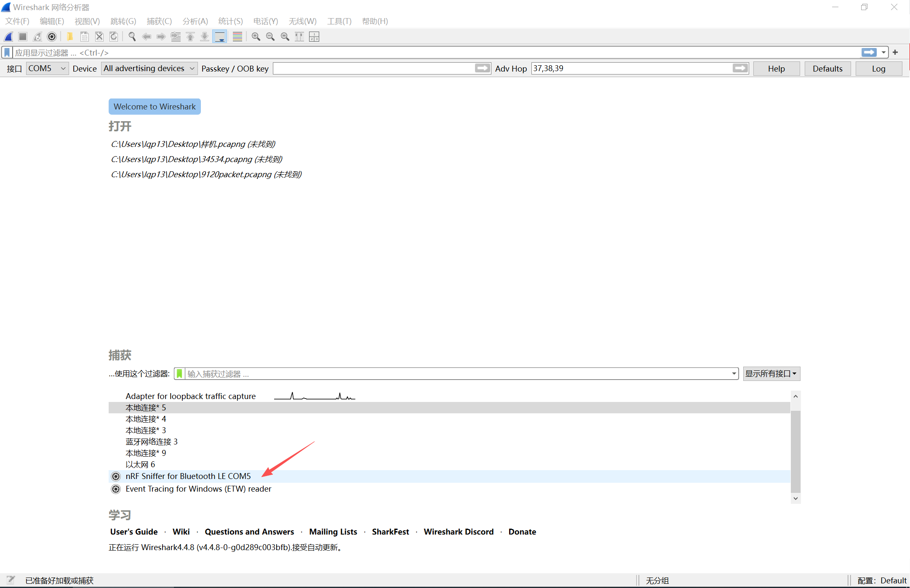Add a display filter button with plus
Image resolution: width=910 pixels, height=588 pixels.
pos(895,52)
